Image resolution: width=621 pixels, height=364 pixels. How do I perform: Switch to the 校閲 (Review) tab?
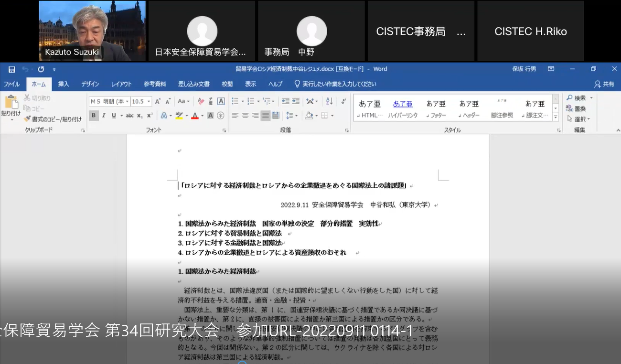[x=227, y=84]
